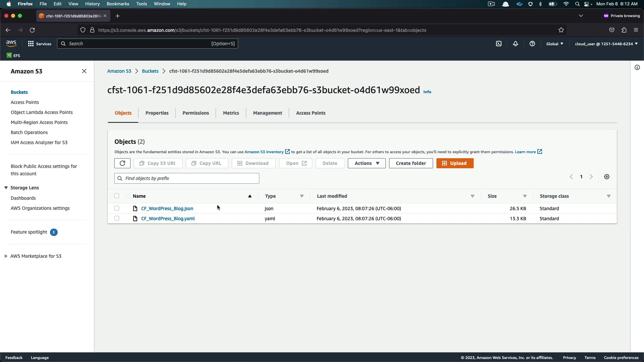Screen dimensions: 644x362
Task: Click the refresh objects icon button
Action: click(x=122, y=163)
